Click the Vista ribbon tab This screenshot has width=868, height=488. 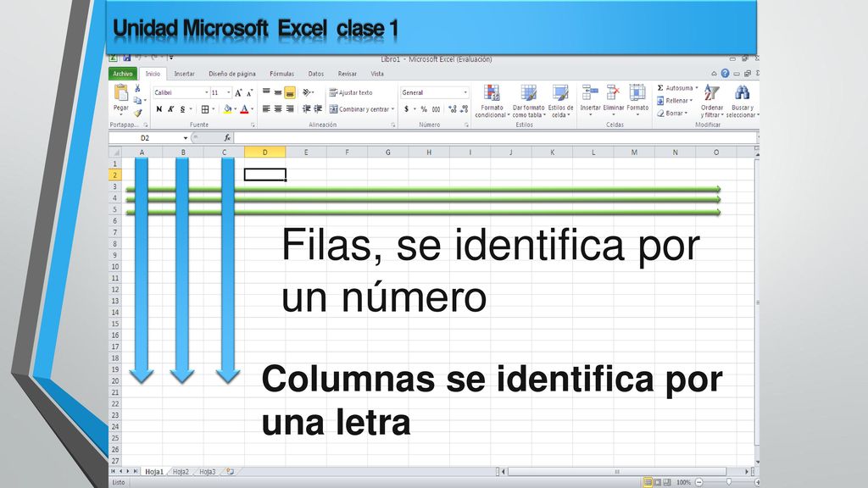[377, 74]
